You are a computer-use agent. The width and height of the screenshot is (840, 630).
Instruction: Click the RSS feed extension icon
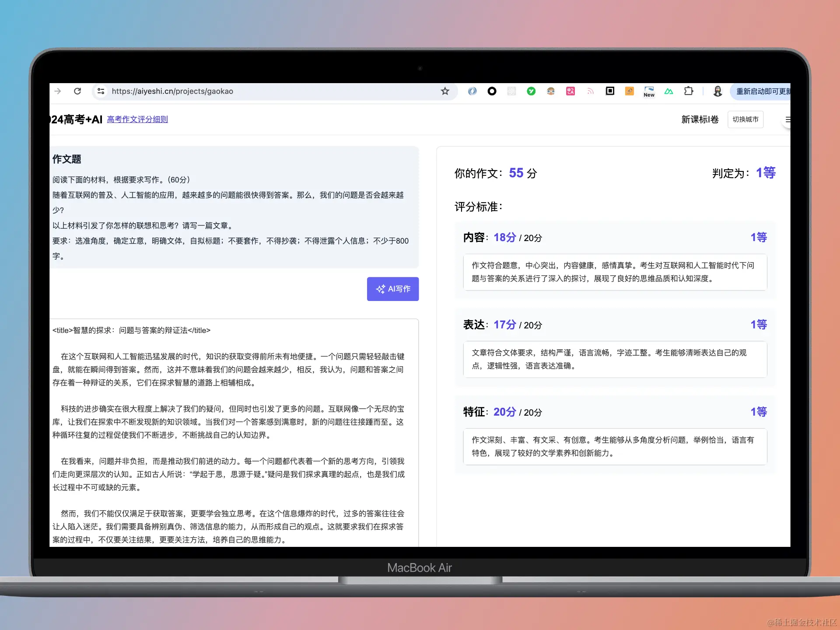[590, 91]
